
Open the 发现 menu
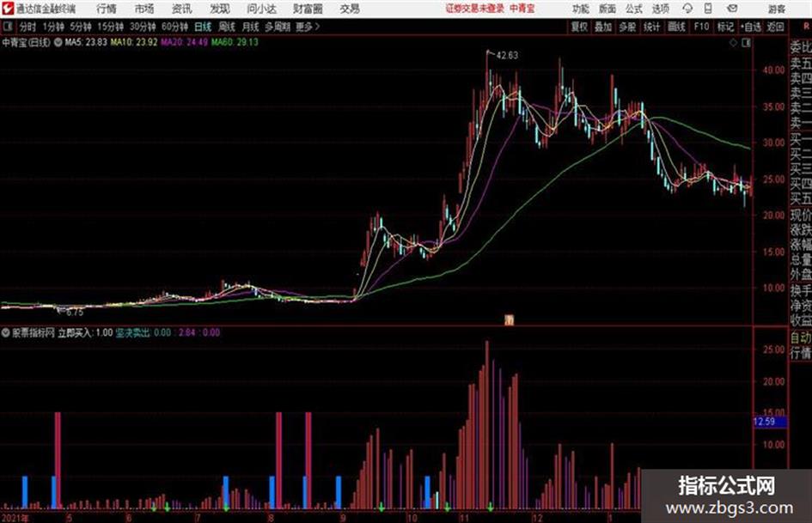[220, 9]
